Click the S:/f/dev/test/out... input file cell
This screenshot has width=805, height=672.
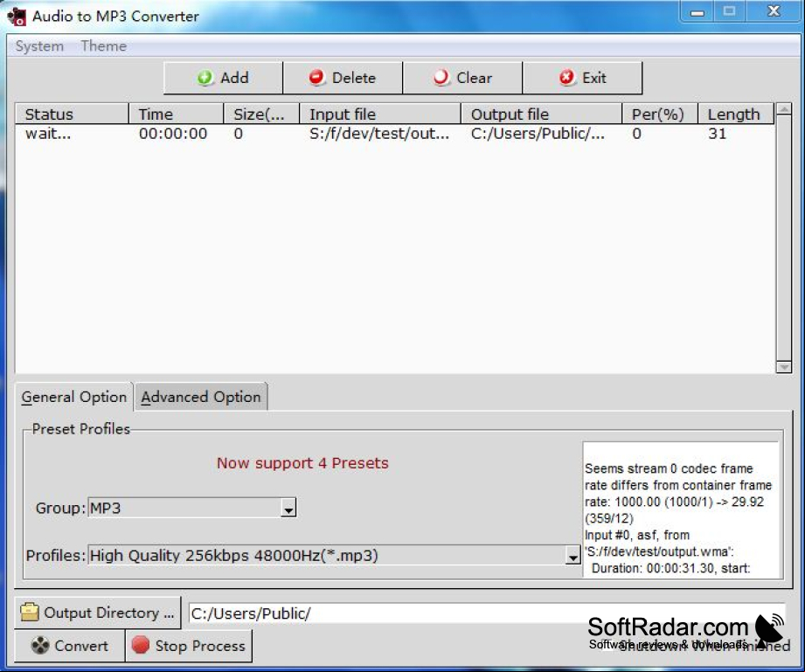click(x=379, y=134)
